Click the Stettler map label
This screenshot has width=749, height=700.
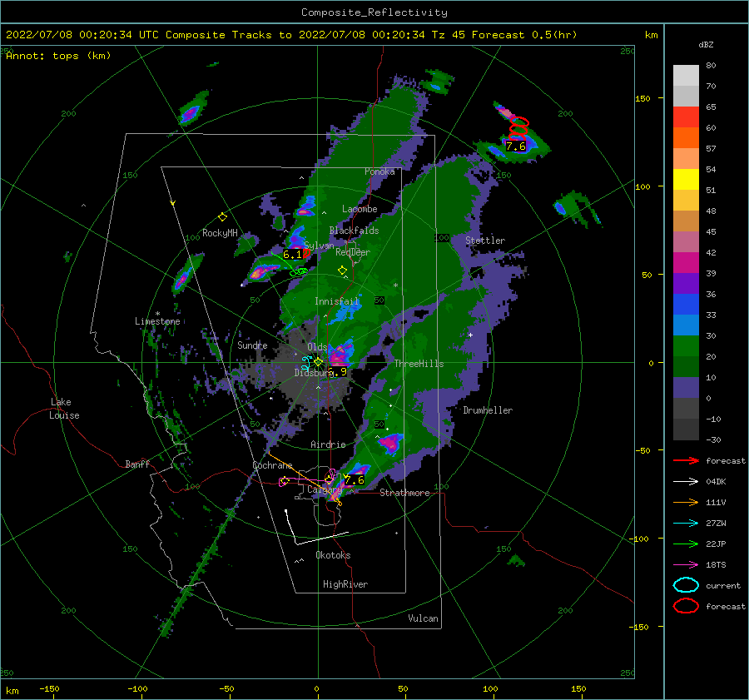click(485, 241)
